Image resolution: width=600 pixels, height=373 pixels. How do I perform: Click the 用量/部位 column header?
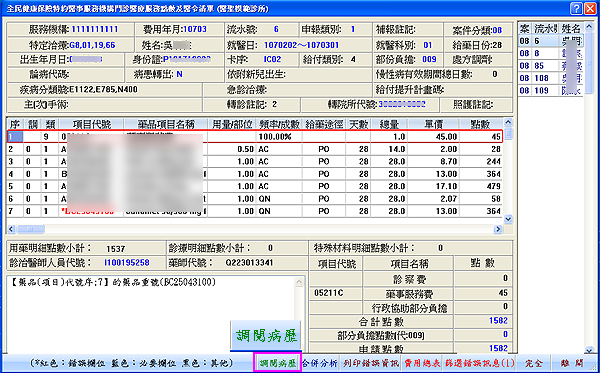click(x=232, y=124)
